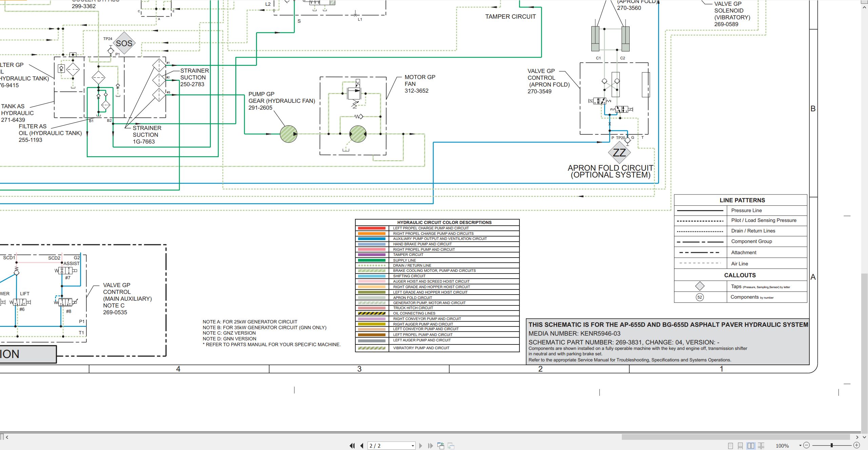Click 'Pilot / Load Sensing Pressure' legend row
The width and height of the screenshot is (868, 450).
(741, 221)
